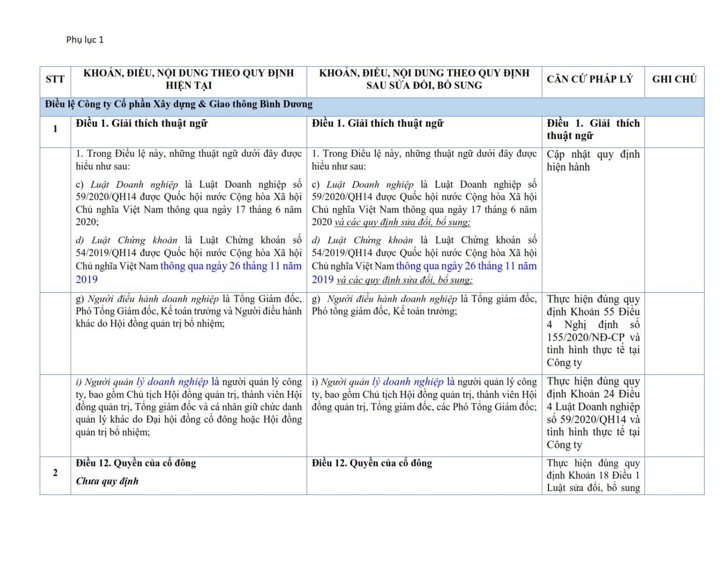Viewport: 728px width, 563px height.
Task: Click "Điều 1. Giải thích thuật ngữ" in legal basis column
Action: point(593,129)
